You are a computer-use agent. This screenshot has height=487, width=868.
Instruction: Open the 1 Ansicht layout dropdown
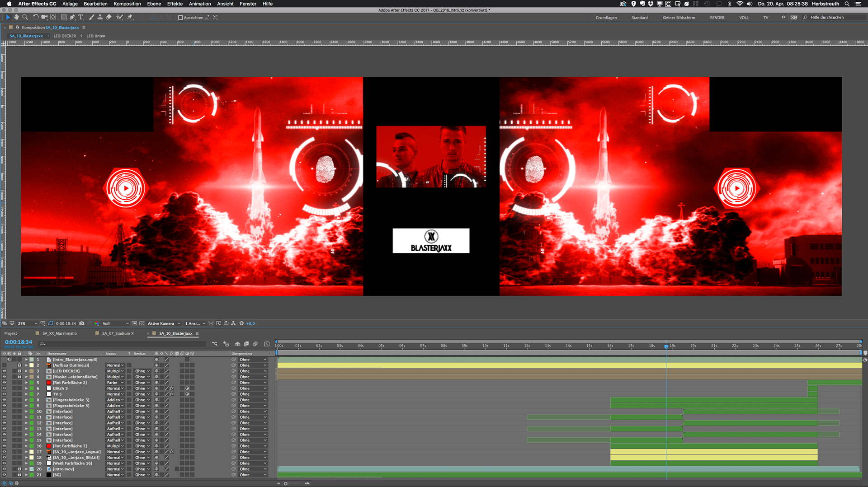coord(195,323)
